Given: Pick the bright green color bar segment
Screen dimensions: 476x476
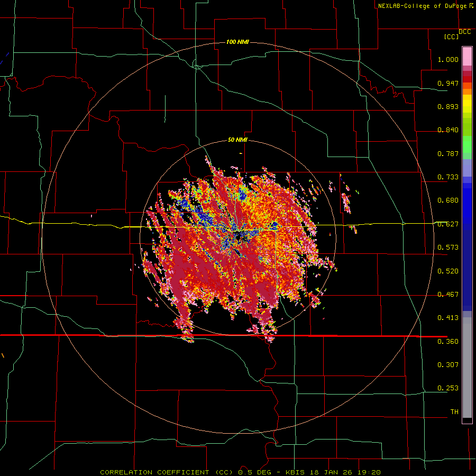Looking at the screenshot, I should pos(467,144).
